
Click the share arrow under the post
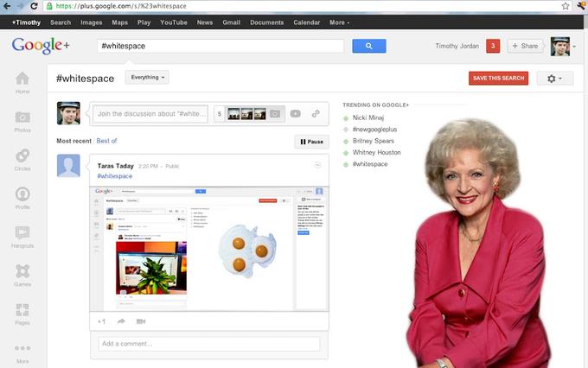(121, 321)
